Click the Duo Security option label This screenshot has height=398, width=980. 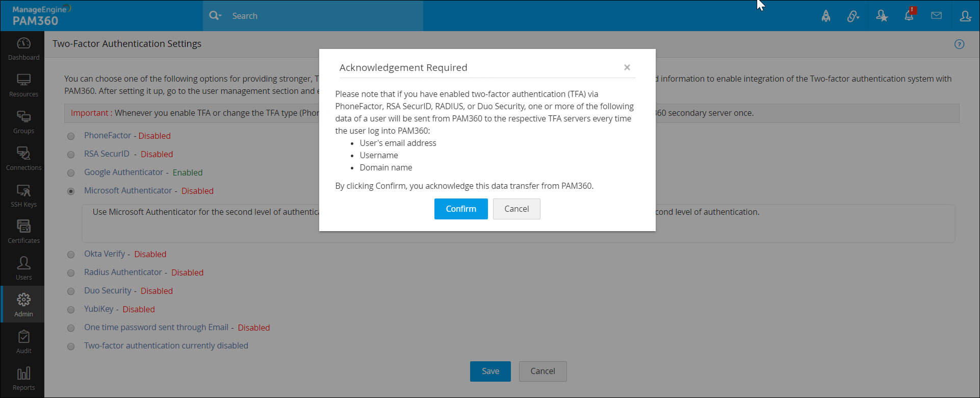point(108,290)
